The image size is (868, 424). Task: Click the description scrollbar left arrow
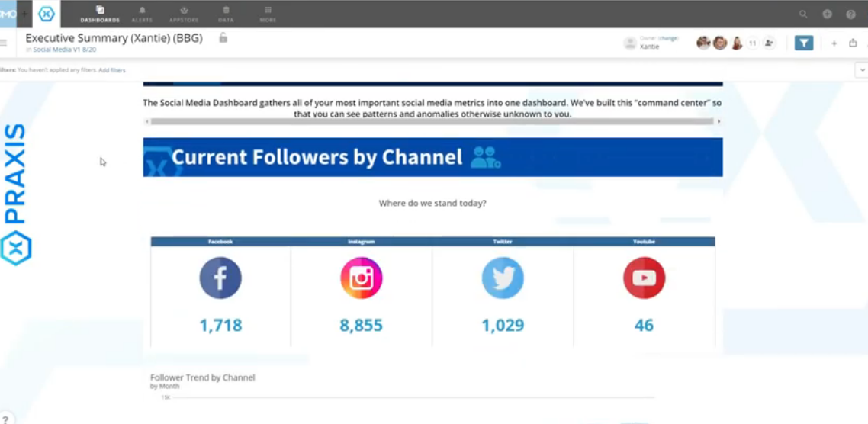click(146, 121)
